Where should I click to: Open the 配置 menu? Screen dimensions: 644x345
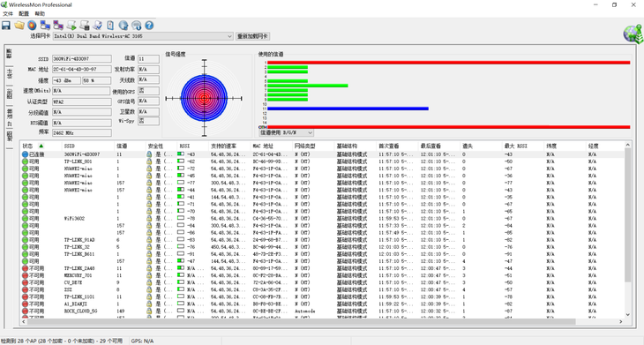24,13
